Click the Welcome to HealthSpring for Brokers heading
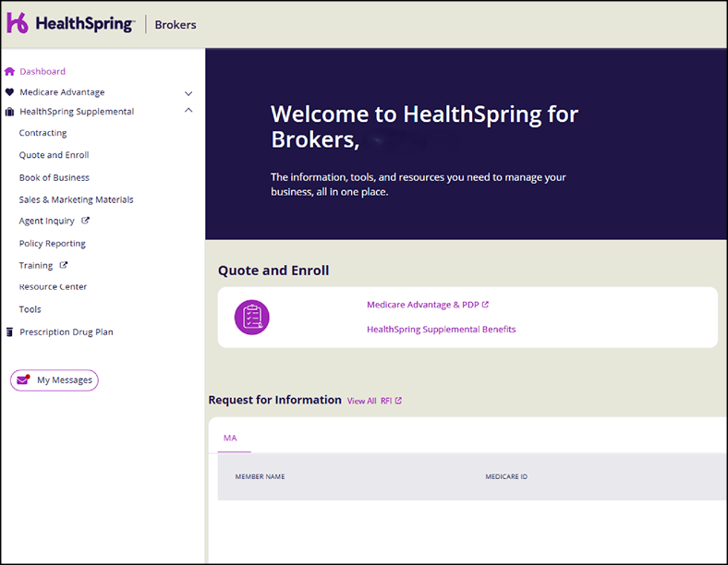This screenshot has height=565, width=728. pos(424,126)
